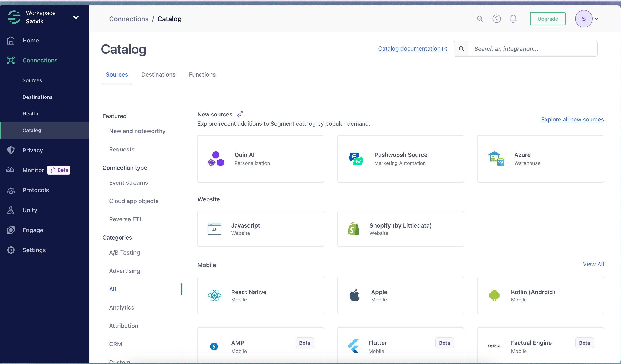Click the Beta tag on AMP
This screenshot has width=621, height=364.
coord(305,343)
